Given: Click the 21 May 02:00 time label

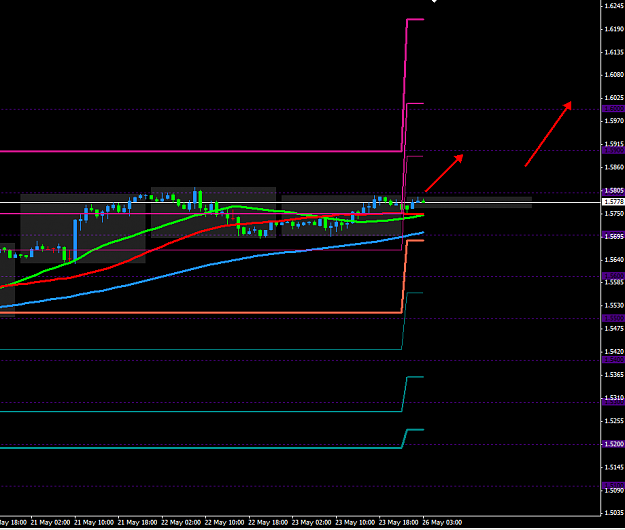Looking at the screenshot, I should tap(50, 522).
